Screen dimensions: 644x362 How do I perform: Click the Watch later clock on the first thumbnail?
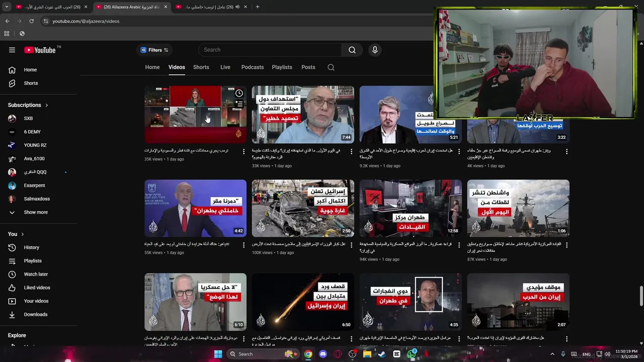(239, 93)
